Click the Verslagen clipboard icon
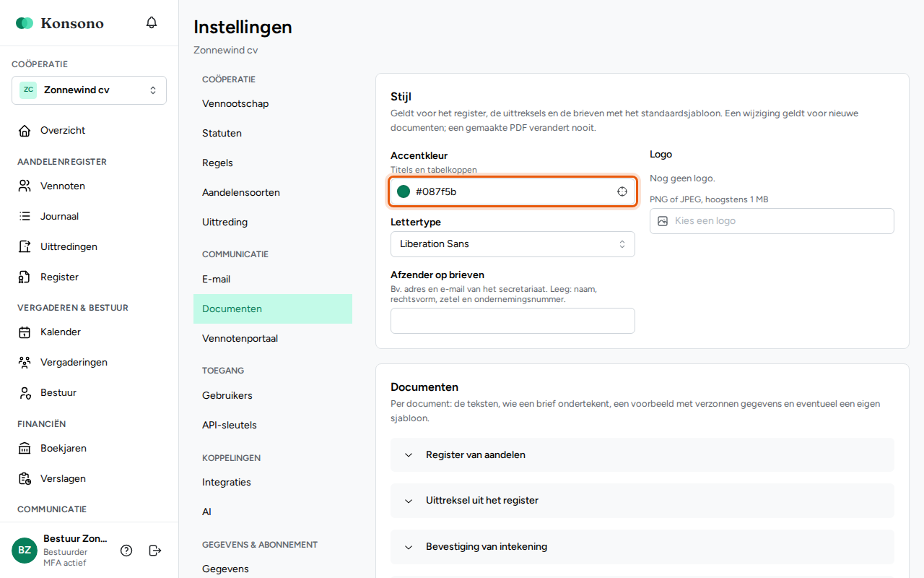 pyautogui.click(x=25, y=479)
